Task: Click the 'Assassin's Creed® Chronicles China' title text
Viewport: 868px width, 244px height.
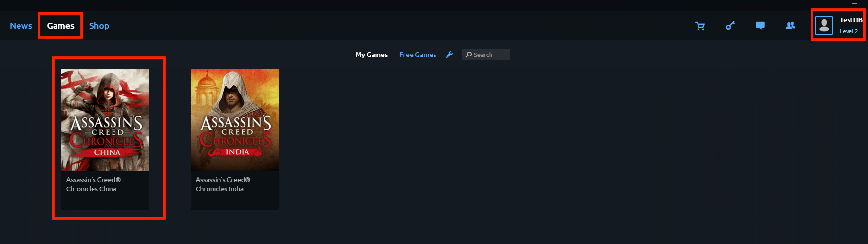Action: 94,185
